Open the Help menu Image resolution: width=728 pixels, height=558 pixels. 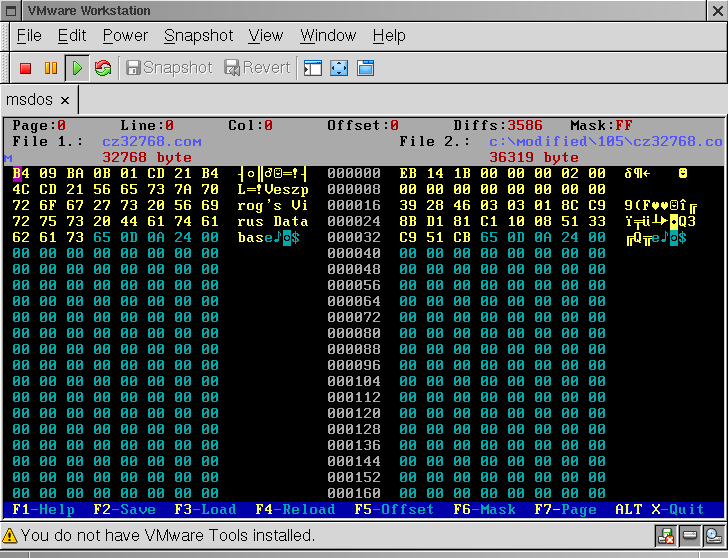pyautogui.click(x=389, y=36)
